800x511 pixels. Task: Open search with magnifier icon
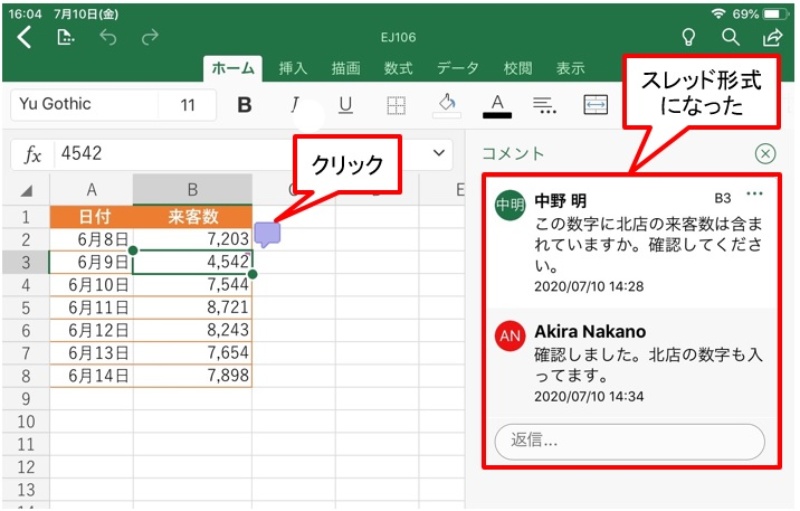(x=730, y=38)
